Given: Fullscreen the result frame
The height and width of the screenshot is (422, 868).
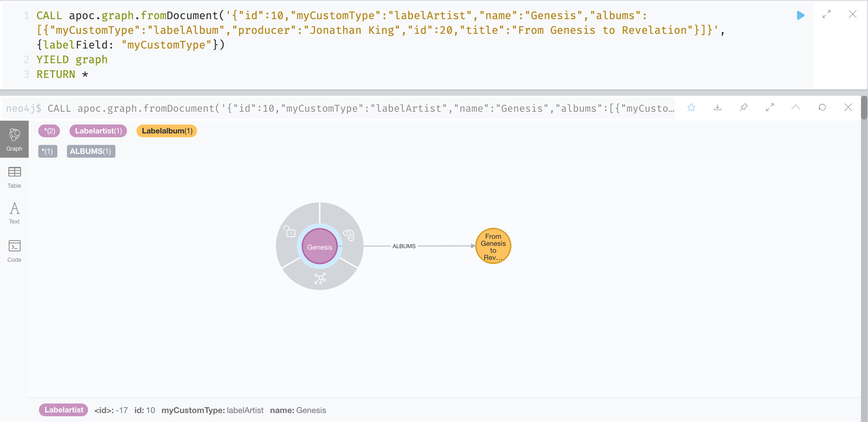Looking at the screenshot, I should coord(769,108).
